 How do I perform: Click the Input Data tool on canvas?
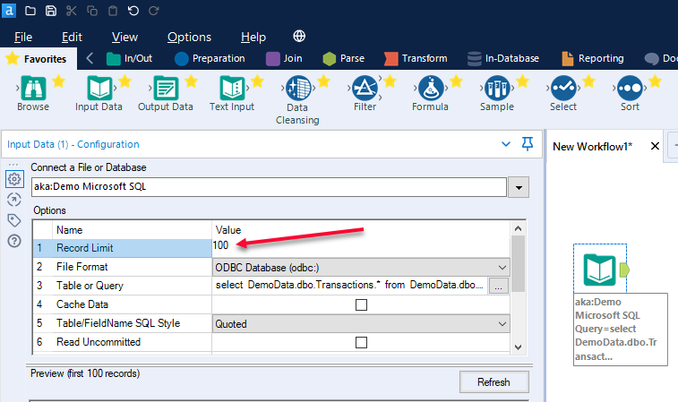tap(600, 270)
